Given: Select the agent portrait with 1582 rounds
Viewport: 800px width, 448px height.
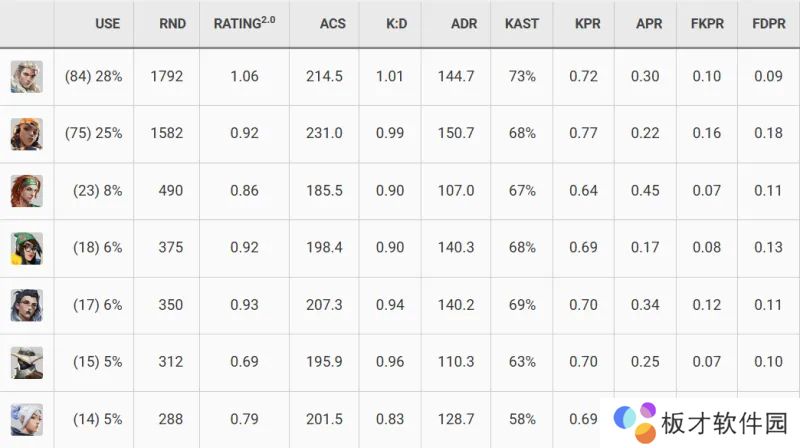Looking at the screenshot, I should click(x=27, y=134).
